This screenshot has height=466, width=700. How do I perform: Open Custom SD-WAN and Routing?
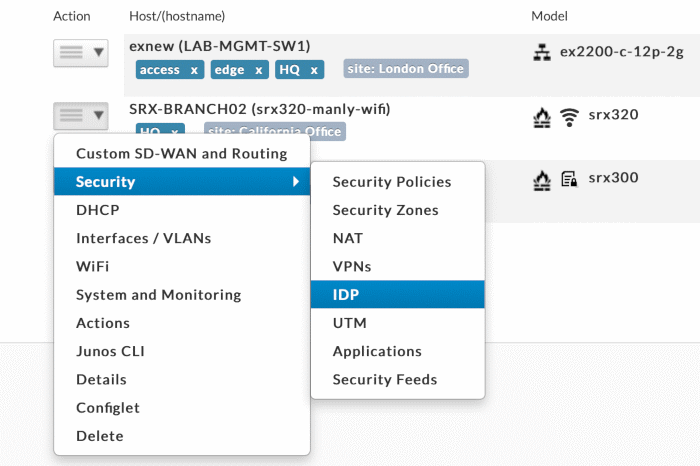(x=181, y=154)
